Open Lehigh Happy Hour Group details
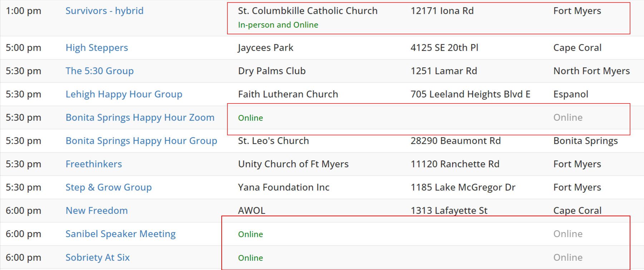 (124, 94)
